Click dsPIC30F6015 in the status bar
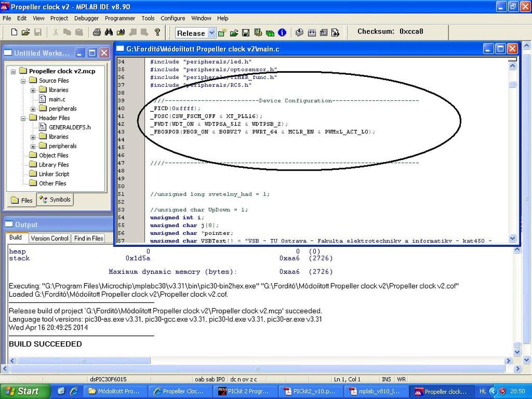This screenshot has width=532, height=399. 108,379
